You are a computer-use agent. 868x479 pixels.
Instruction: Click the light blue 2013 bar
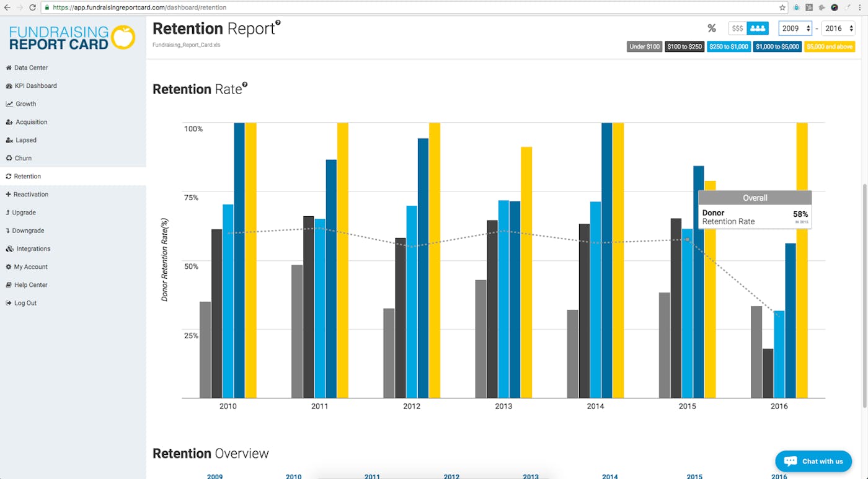(503, 299)
